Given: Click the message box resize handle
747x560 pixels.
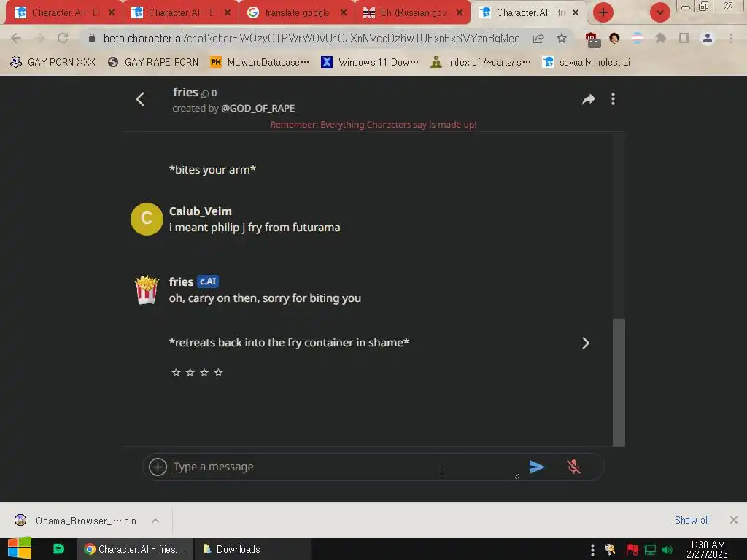Looking at the screenshot, I should pos(516,477).
